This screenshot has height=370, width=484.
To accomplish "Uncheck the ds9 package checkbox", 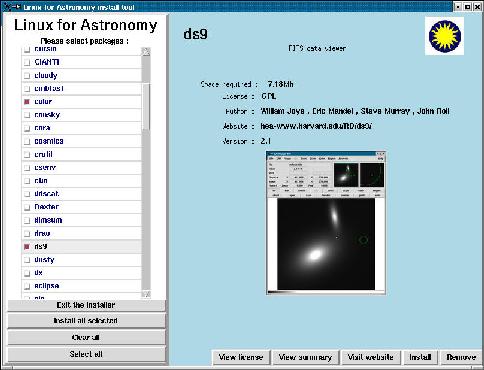I will point(27,247).
